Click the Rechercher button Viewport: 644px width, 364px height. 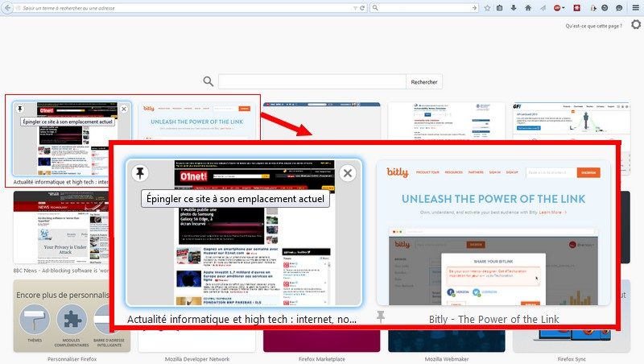point(424,82)
